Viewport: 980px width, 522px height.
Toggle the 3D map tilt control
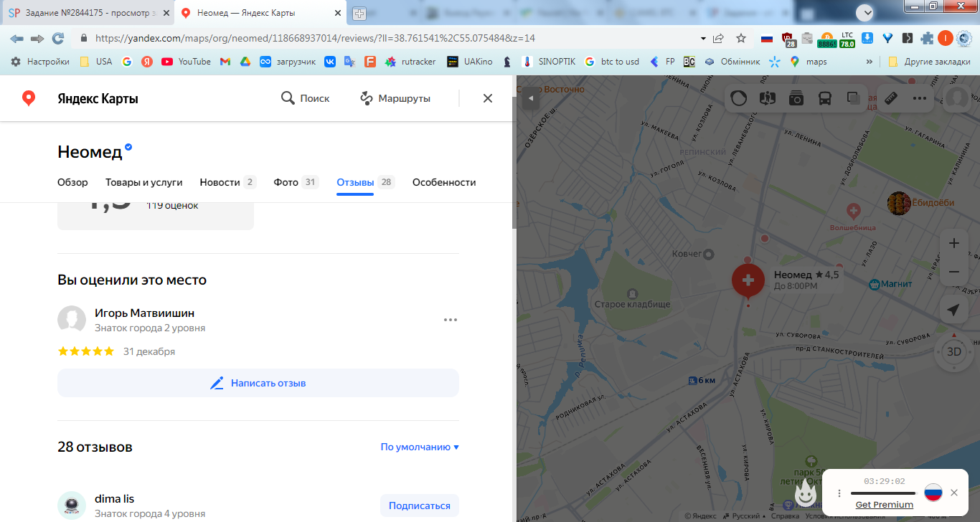953,352
